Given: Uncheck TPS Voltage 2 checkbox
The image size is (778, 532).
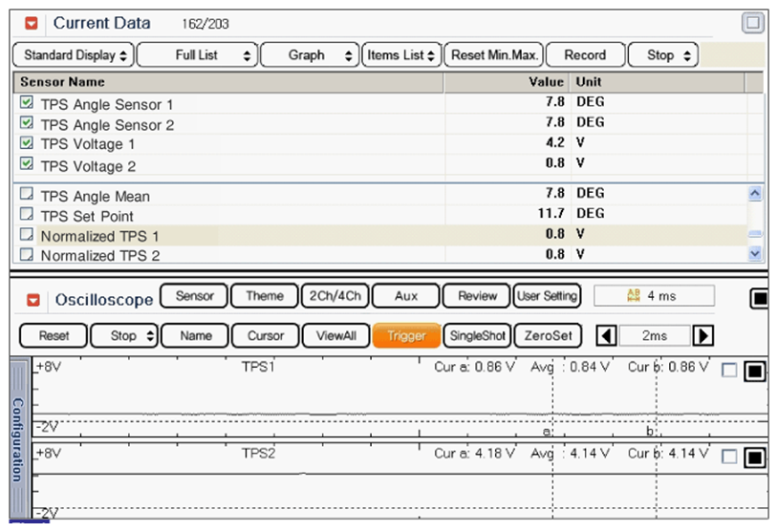Looking at the screenshot, I should coord(27,164).
